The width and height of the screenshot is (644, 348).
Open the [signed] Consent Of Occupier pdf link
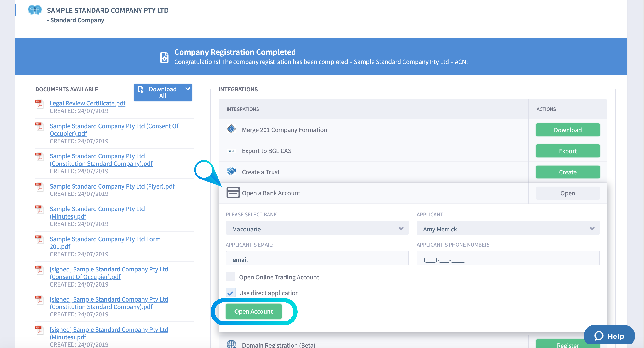pos(109,273)
